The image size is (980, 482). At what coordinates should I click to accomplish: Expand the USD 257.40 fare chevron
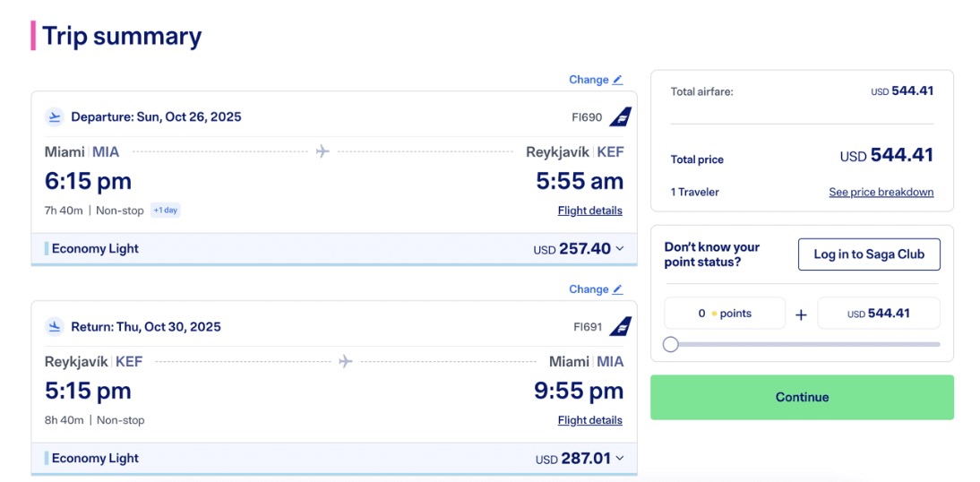point(620,249)
